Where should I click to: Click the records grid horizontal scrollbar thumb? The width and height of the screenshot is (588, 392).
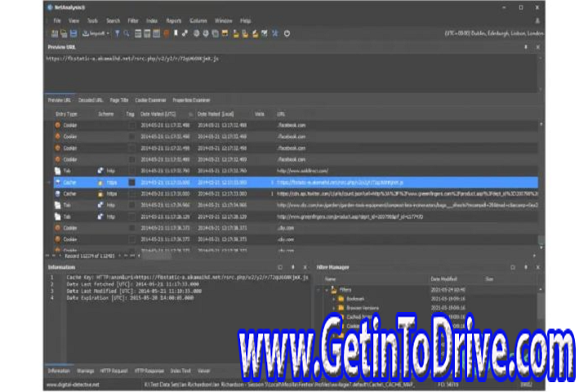(x=157, y=256)
